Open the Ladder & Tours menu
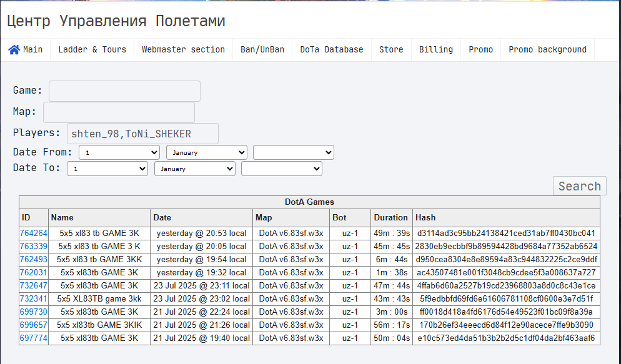The image size is (621, 364). pyautogui.click(x=92, y=50)
